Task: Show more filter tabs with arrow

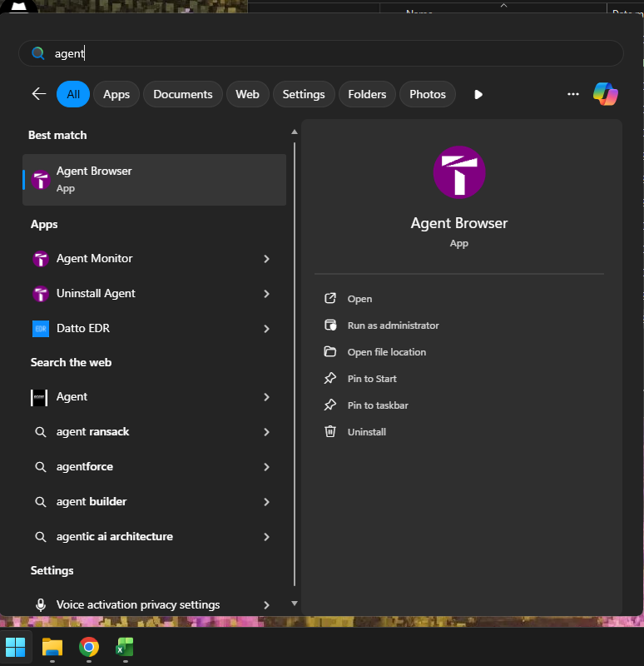Action: pos(478,94)
